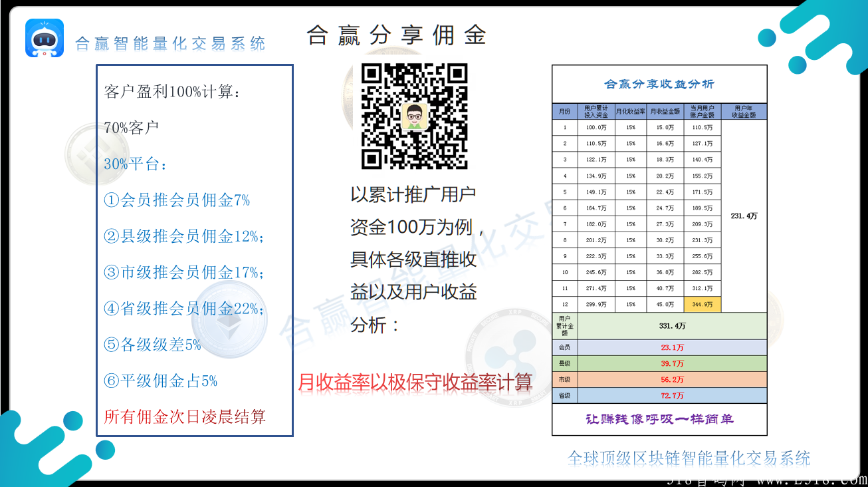
Task: Click the 月化收益率 column header
Action: pyautogui.click(x=631, y=111)
